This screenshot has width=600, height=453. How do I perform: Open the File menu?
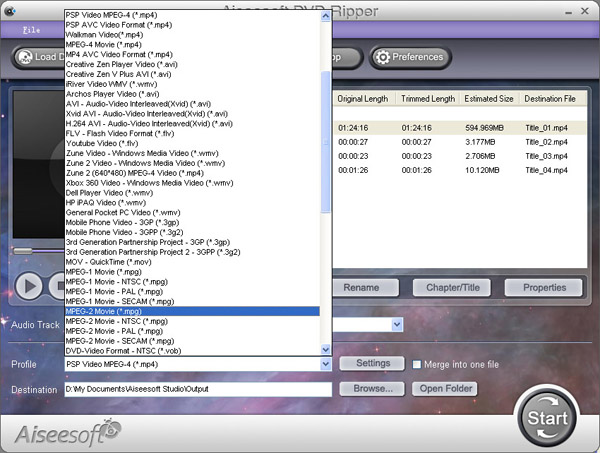click(x=31, y=30)
